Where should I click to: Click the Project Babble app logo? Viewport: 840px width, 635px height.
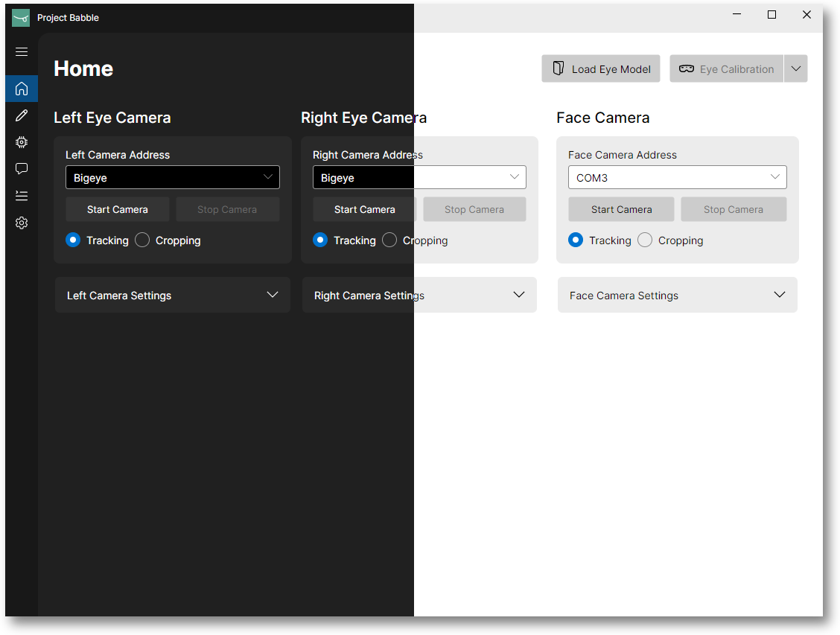pos(21,18)
